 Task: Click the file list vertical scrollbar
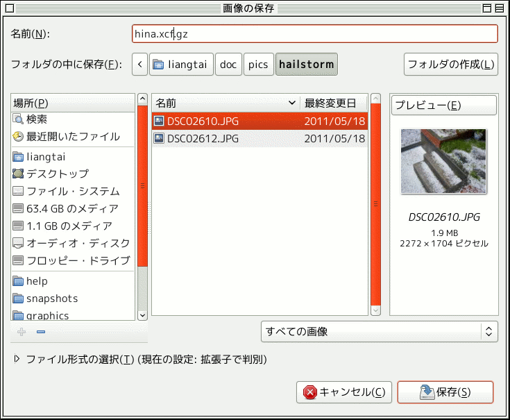pos(375,205)
